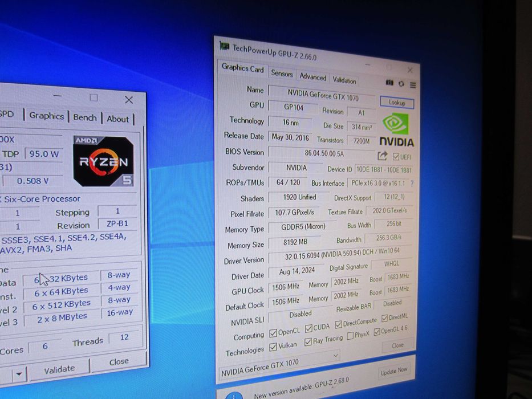Click the GPU-Z title bar app icon
Screen dimensions: 532x399
tap(224, 46)
